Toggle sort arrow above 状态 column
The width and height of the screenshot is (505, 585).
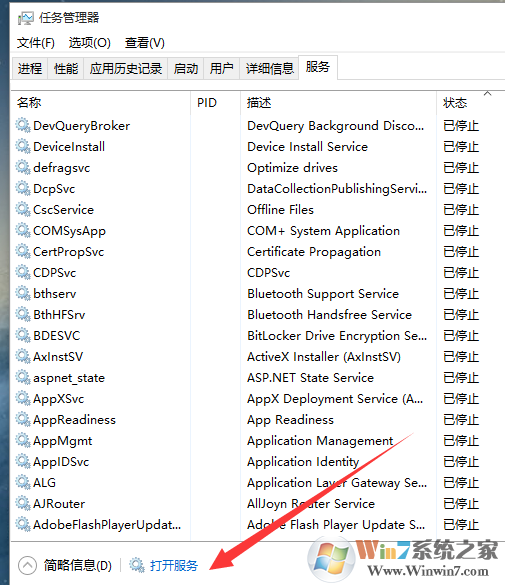point(487,93)
